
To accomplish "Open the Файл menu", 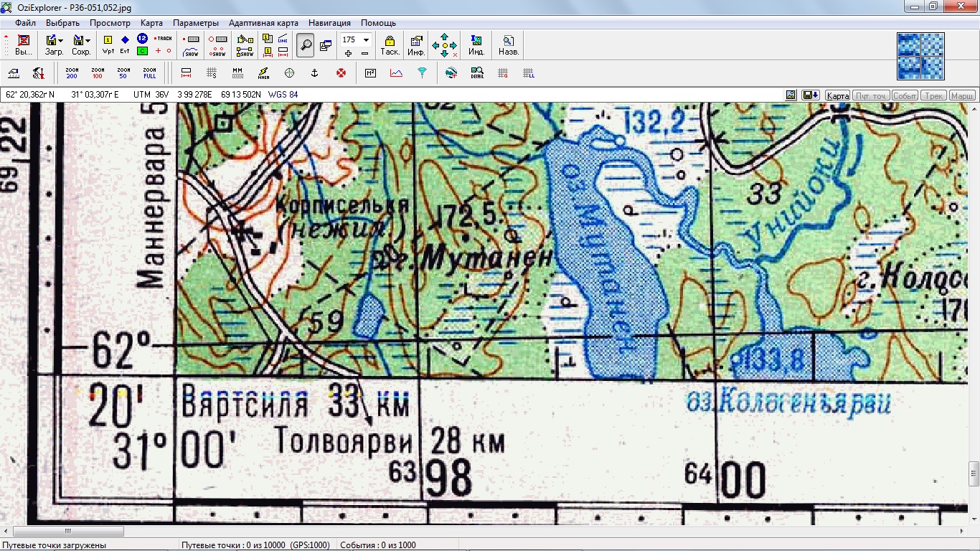I will tap(25, 23).
